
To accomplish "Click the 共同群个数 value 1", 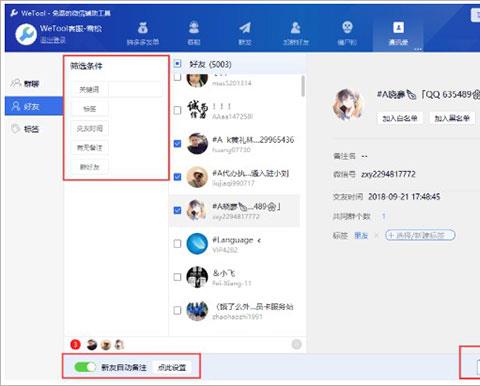I will 384,216.
